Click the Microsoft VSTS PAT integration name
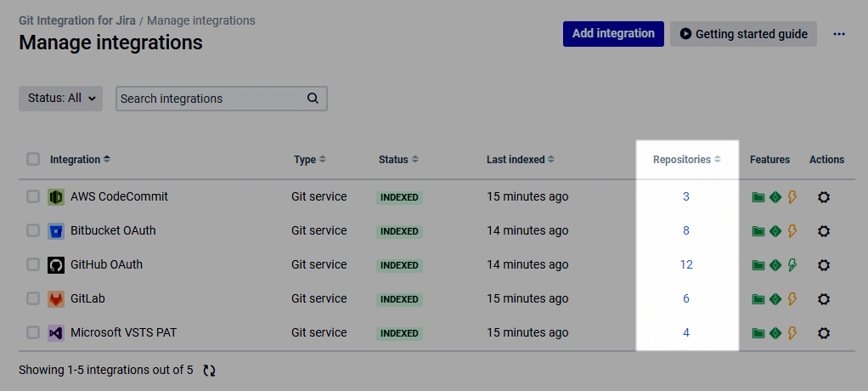This screenshot has height=391, width=868. 123,332
